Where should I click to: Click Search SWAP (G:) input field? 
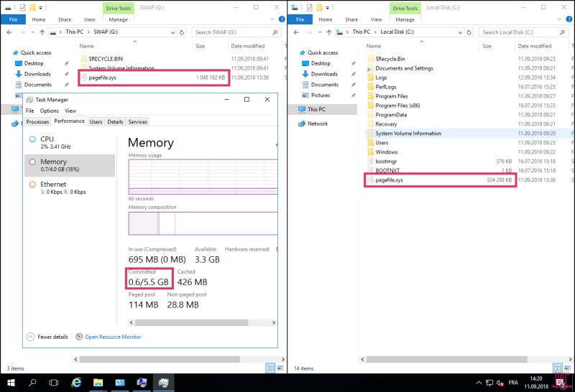[236, 32]
